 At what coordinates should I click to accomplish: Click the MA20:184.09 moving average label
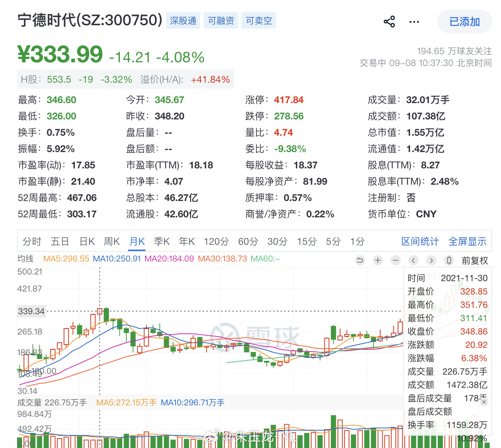pyautogui.click(x=169, y=258)
